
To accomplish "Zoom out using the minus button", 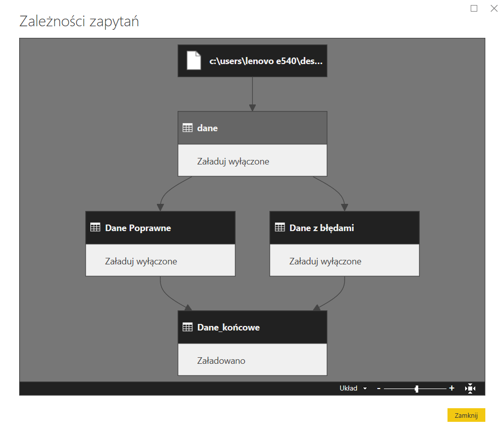I will pos(378,389).
